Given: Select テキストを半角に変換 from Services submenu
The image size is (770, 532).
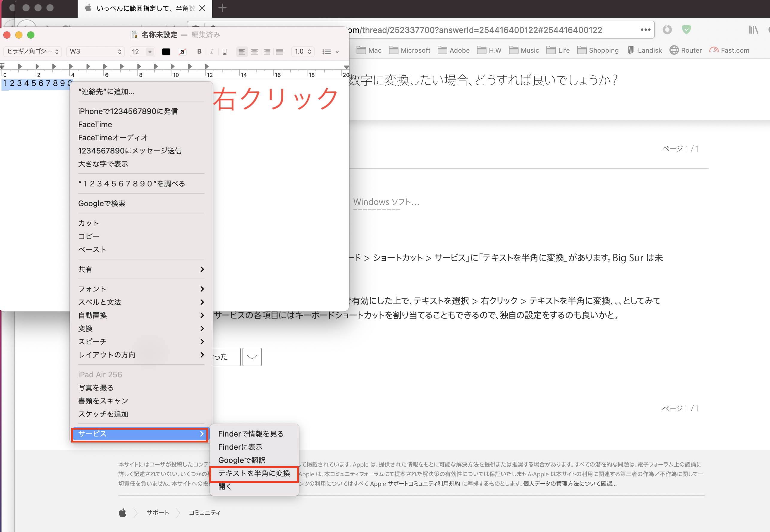Looking at the screenshot, I should click(x=254, y=473).
